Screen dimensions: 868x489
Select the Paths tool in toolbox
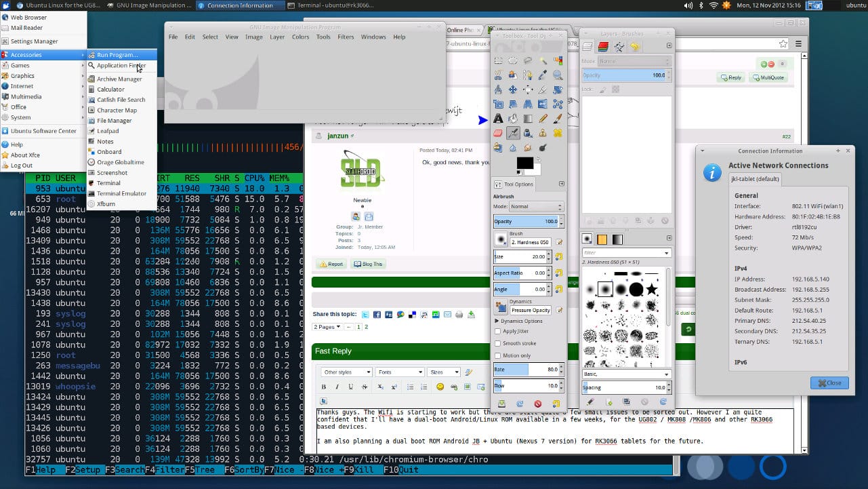point(528,75)
